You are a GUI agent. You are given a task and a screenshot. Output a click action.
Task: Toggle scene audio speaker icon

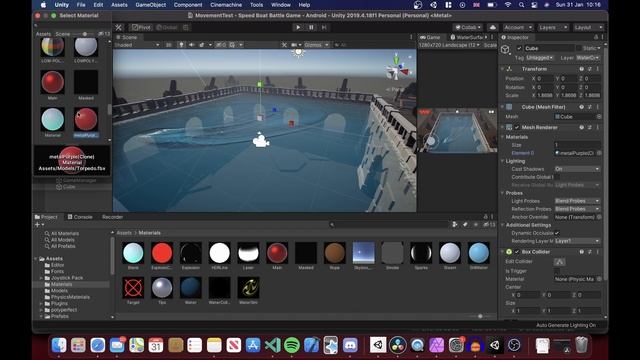tap(191, 45)
